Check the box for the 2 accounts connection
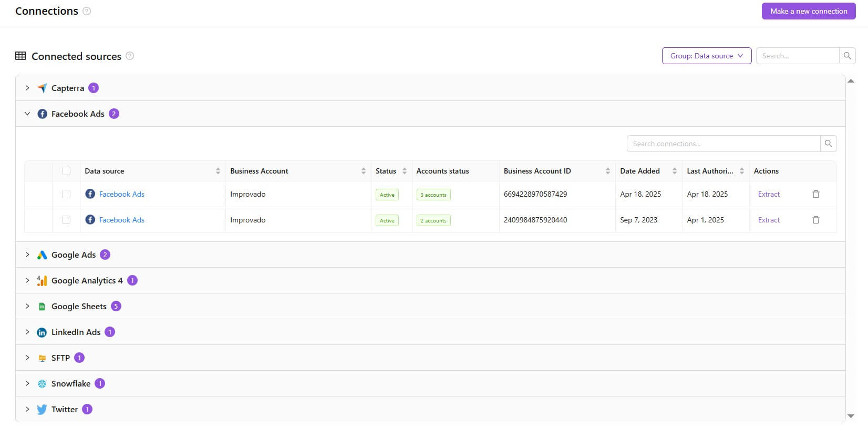This screenshot has width=868, height=427. pos(66,220)
